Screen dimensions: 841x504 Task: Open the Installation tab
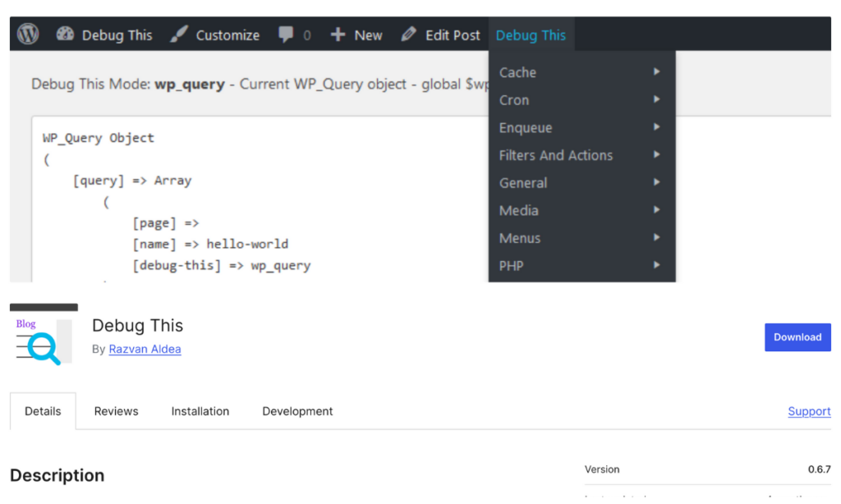tap(200, 410)
